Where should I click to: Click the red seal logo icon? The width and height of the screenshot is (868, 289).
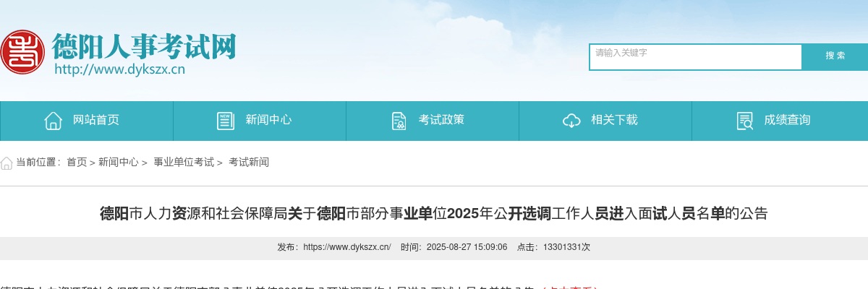22,51
